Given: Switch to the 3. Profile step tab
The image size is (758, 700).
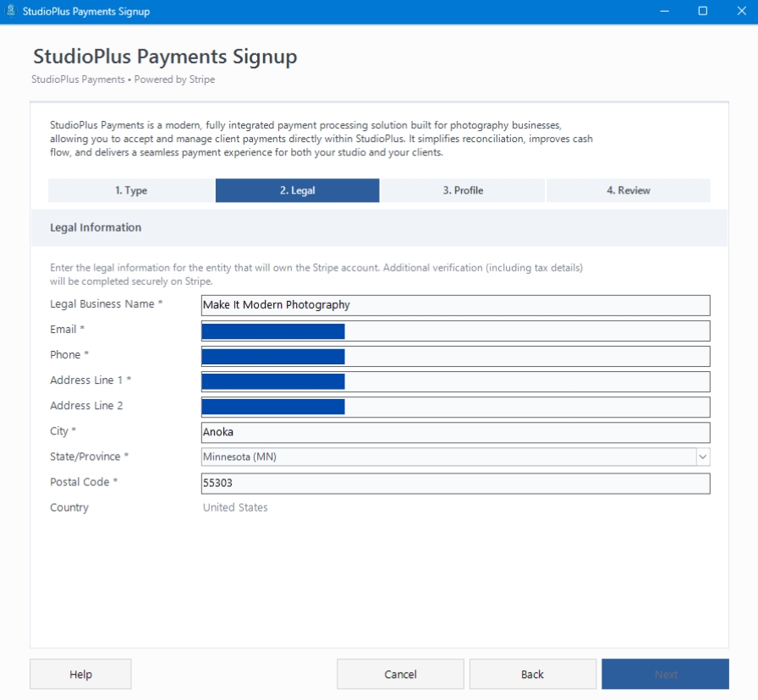Looking at the screenshot, I should pos(463,191).
